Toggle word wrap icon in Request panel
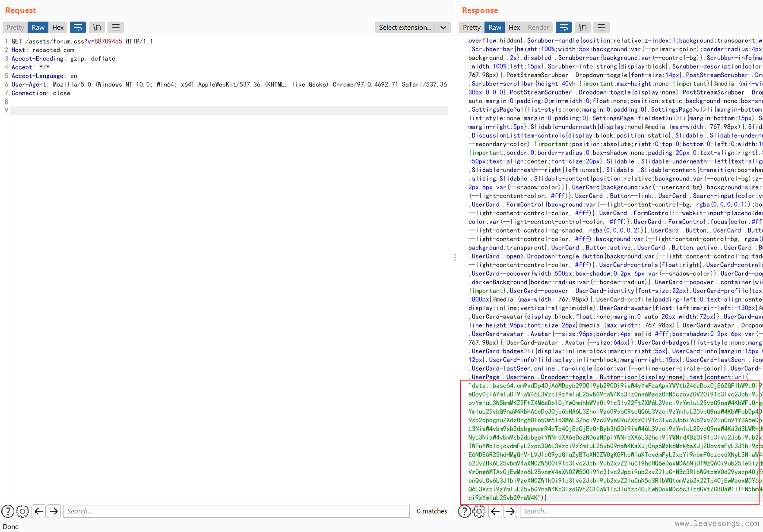Screen dimensions: 763x532 pos(78,28)
